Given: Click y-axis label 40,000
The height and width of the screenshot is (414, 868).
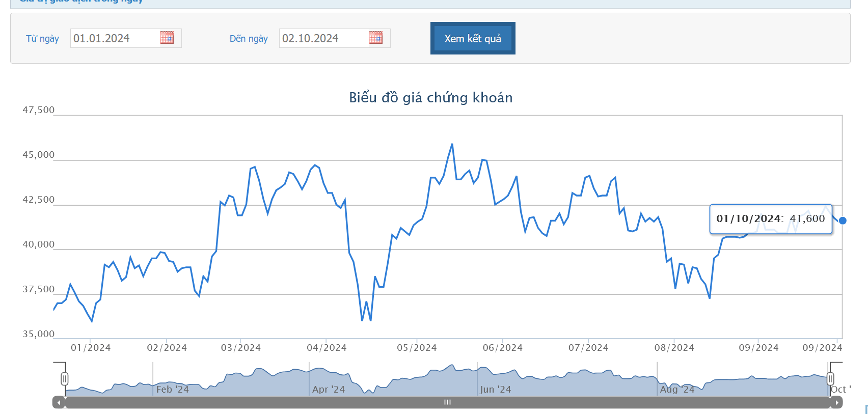Looking at the screenshot, I should click(38, 244).
